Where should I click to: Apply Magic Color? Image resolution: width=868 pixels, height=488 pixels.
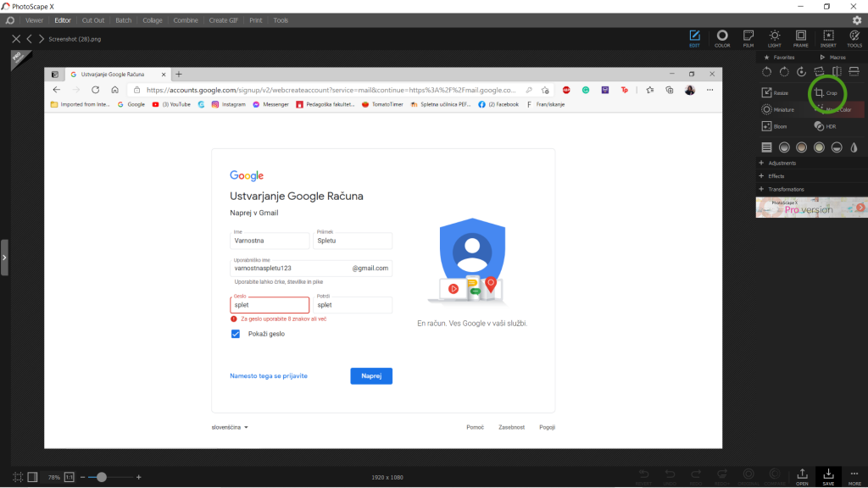tap(833, 109)
